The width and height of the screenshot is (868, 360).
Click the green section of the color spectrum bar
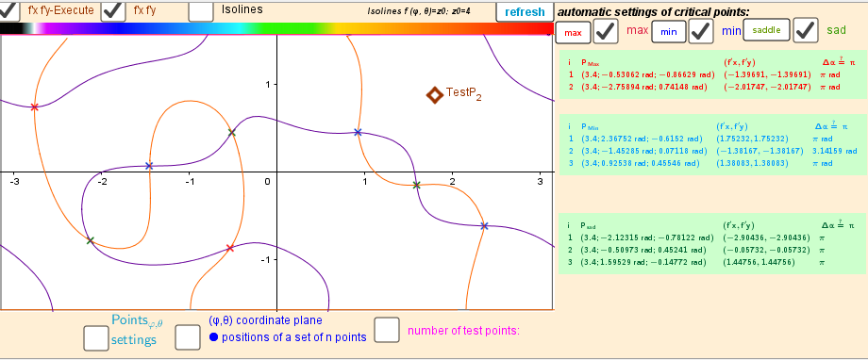[288, 29]
